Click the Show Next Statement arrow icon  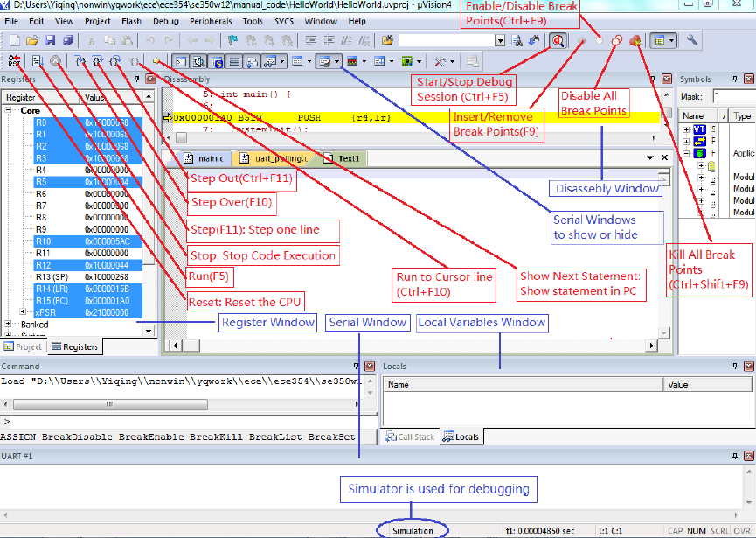pyautogui.click(x=157, y=61)
